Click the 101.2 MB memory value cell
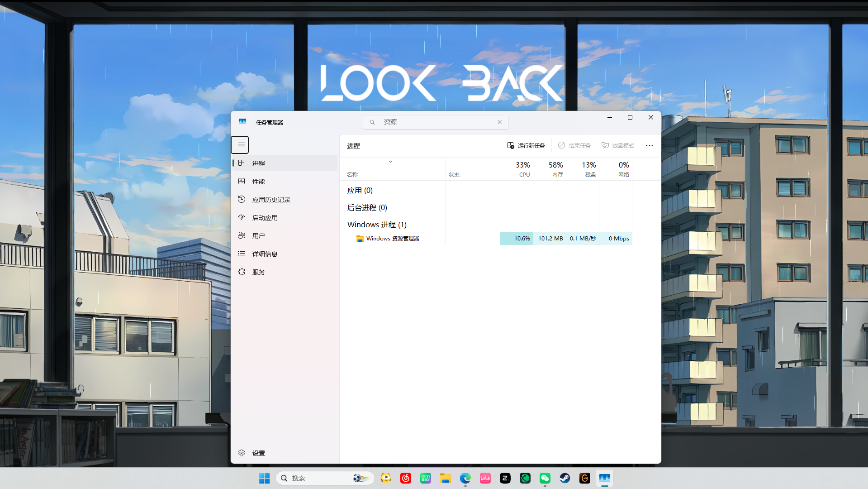The height and width of the screenshot is (489, 868). click(550, 239)
